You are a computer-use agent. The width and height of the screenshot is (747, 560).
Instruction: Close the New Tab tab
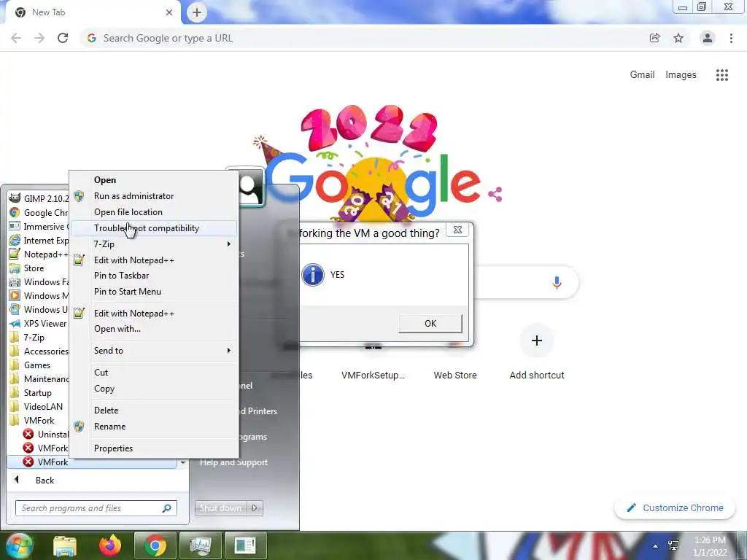169,12
